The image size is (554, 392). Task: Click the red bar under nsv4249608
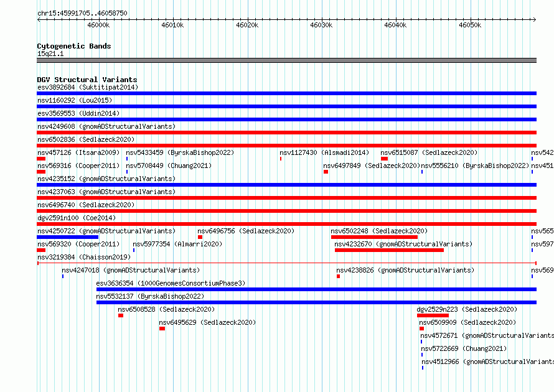coord(286,133)
